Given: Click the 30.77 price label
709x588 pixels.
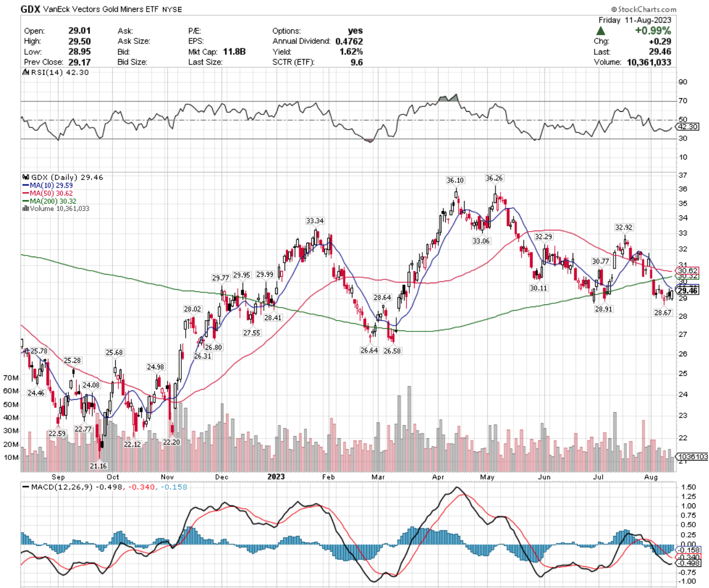Looking at the screenshot, I should (600, 261).
